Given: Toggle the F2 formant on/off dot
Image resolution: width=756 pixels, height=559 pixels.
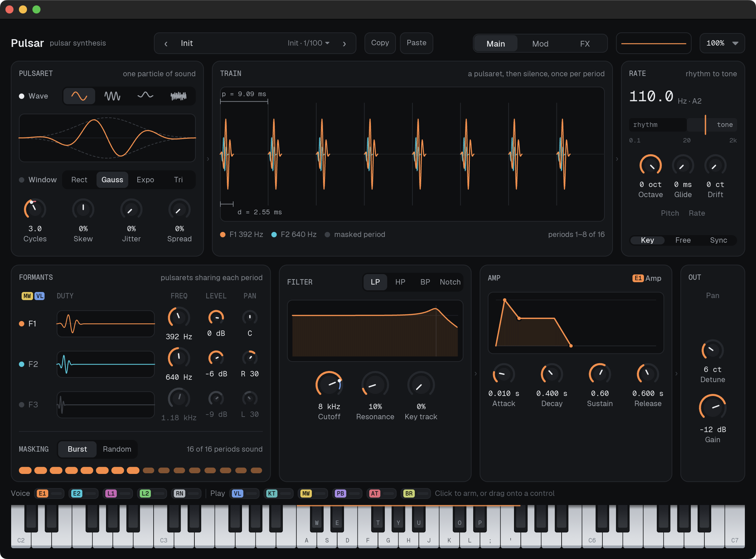Looking at the screenshot, I should 22,364.
